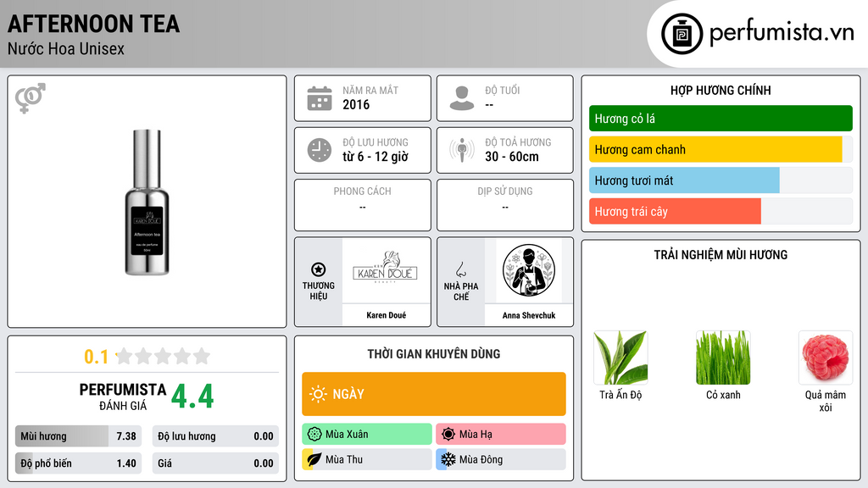Select the Mùa Hạ season tag
The width and height of the screenshot is (868, 488).
coord(501,435)
